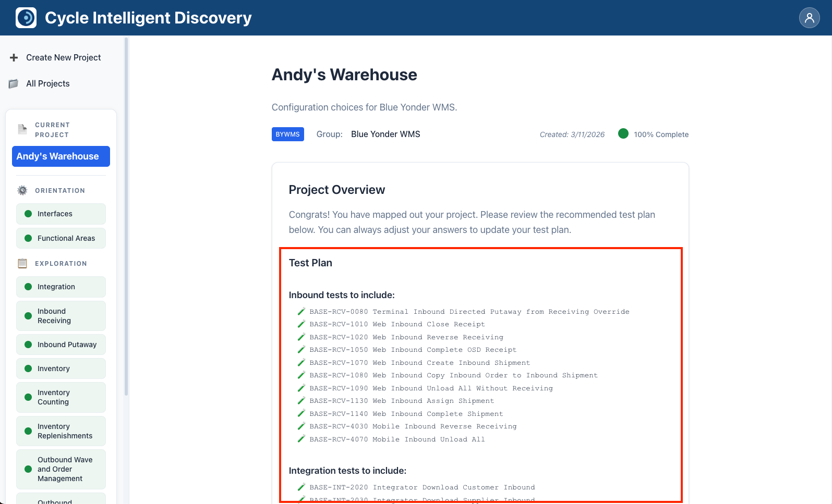
Task: Click the 'Created: 3/11/2026' text
Action: coord(572,134)
